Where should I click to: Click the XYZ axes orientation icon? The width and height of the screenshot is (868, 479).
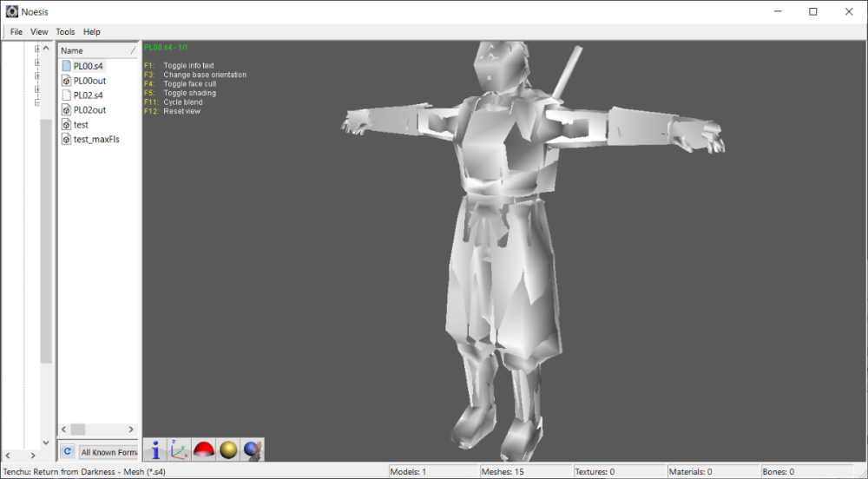point(180,449)
